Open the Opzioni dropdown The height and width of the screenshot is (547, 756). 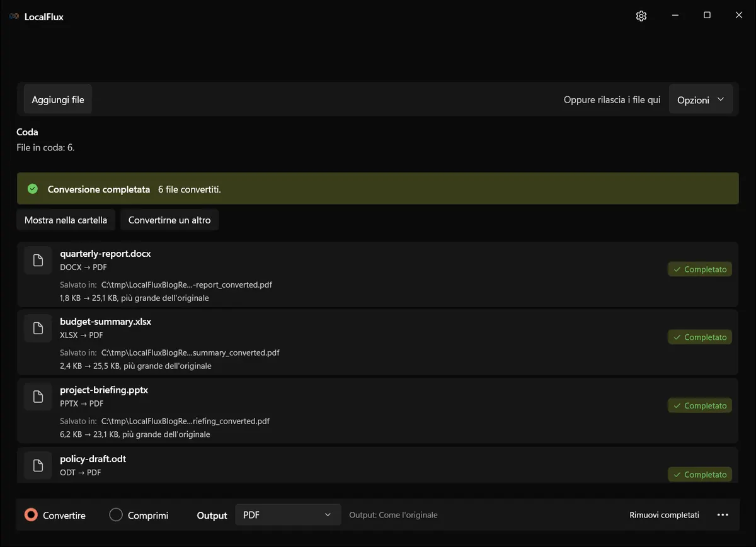pos(701,99)
